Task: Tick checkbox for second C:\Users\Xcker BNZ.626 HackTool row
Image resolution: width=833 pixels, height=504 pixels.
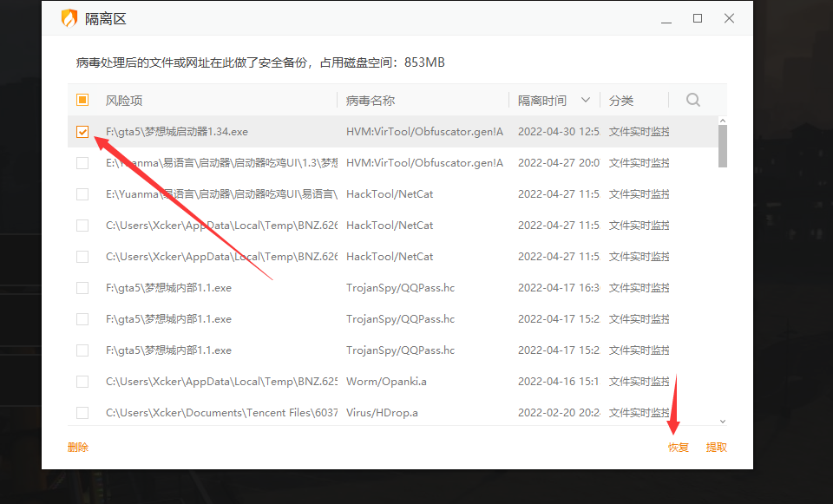Action: (82, 257)
